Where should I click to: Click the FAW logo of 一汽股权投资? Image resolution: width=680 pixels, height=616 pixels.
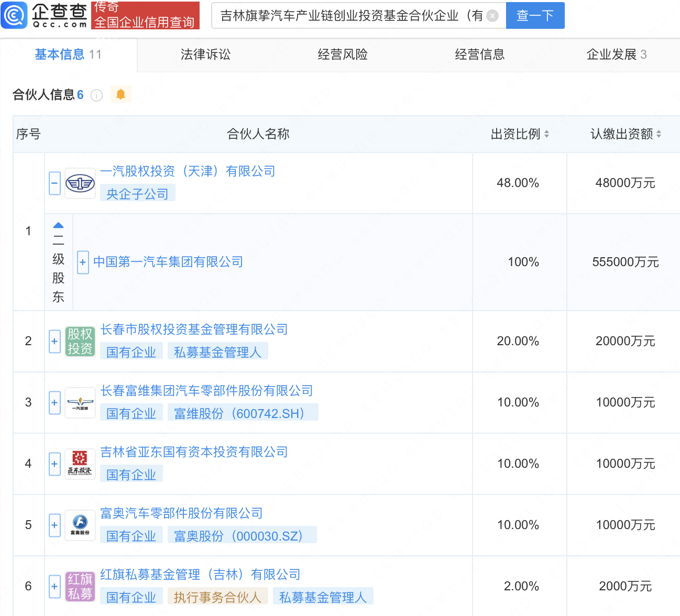pos(80,183)
